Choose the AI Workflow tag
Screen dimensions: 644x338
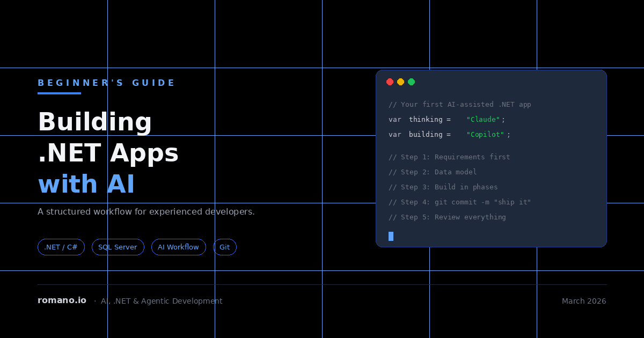178,247
